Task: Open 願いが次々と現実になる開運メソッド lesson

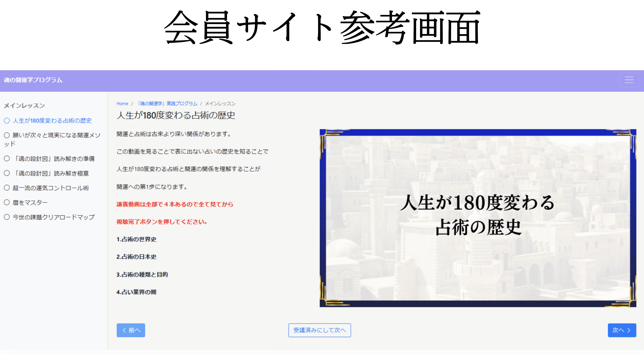Action: [56, 136]
